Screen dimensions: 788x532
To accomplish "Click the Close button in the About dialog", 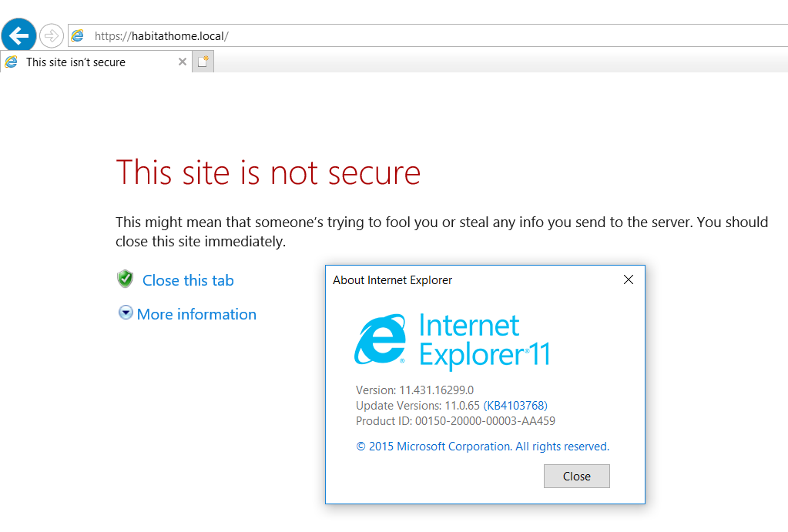I will [576, 476].
